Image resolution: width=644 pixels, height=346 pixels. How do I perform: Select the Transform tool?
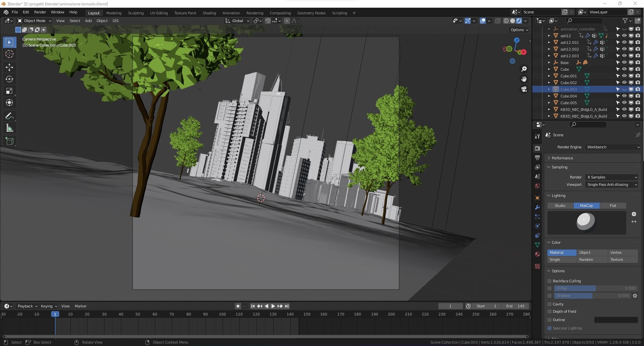click(9, 103)
